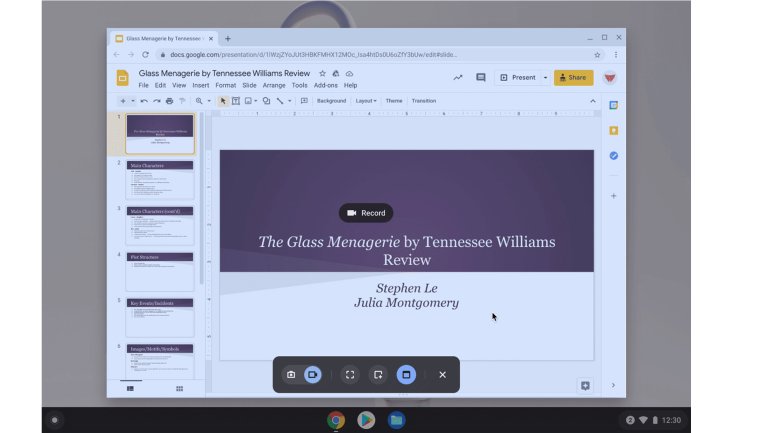Open the Layout dropdown
The width and height of the screenshot is (770, 433).
click(x=366, y=101)
